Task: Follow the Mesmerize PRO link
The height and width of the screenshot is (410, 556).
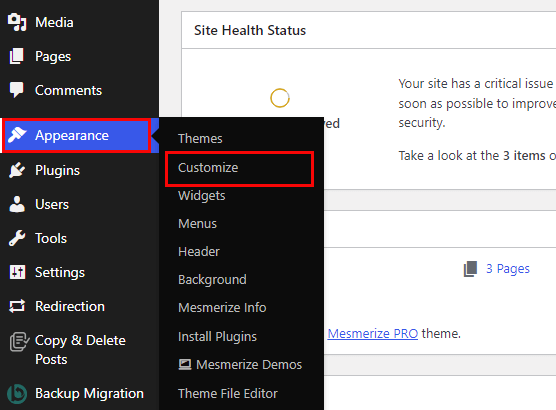Action: pyautogui.click(x=373, y=333)
